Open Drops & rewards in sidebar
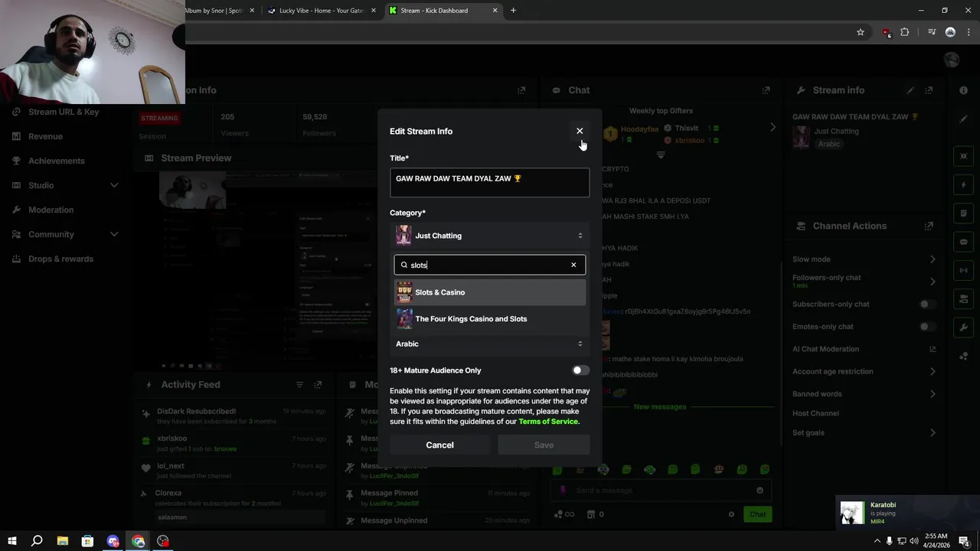980x551 pixels. pyautogui.click(x=60, y=259)
